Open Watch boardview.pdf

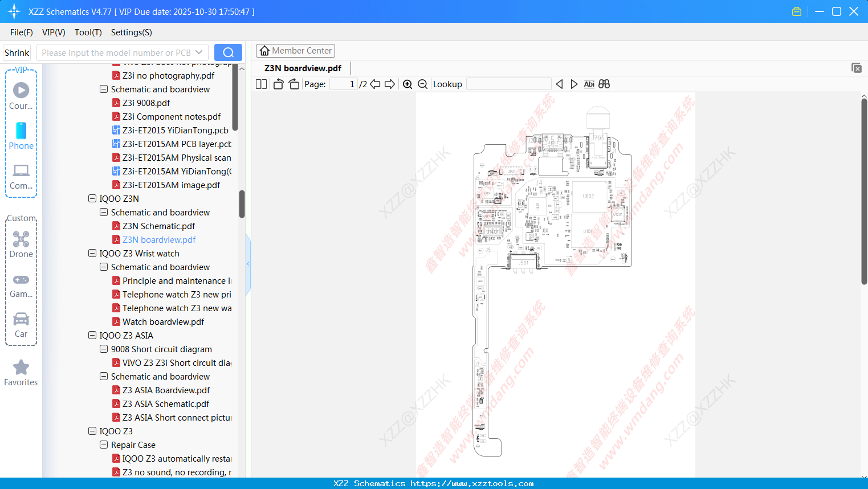click(x=163, y=322)
